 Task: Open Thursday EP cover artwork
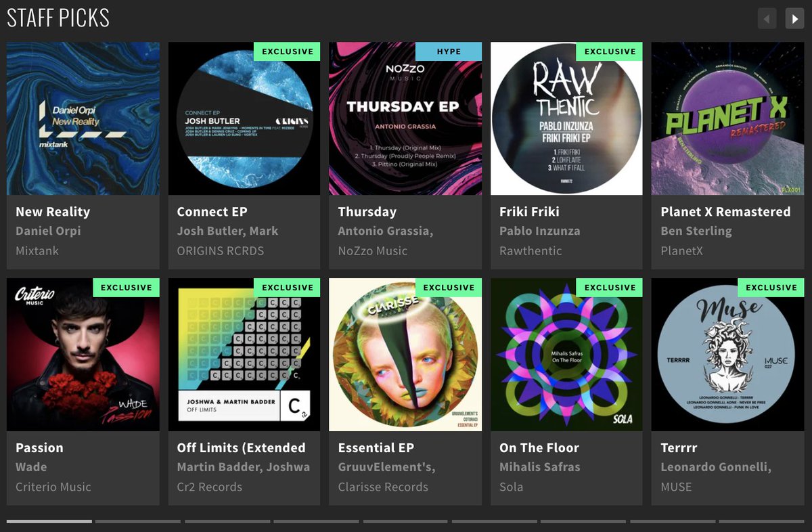[405, 118]
